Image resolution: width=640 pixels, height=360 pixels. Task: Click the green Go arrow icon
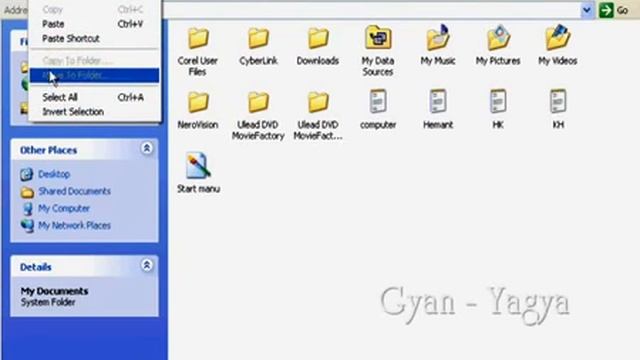pyautogui.click(x=606, y=10)
